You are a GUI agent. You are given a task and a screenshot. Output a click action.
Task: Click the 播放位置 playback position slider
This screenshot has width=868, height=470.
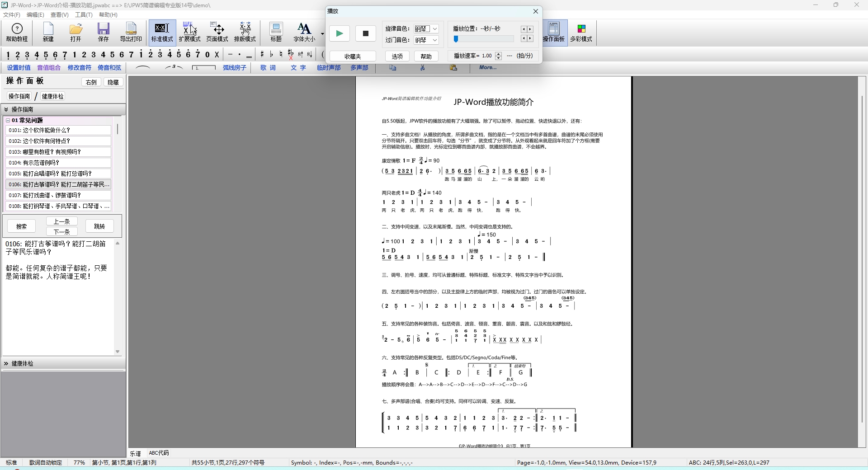coord(484,39)
